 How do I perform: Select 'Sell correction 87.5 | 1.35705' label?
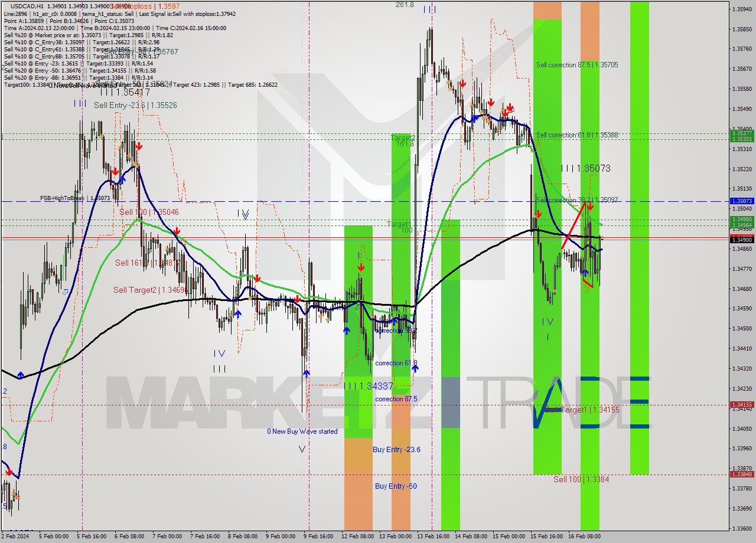(x=577, y=65)
